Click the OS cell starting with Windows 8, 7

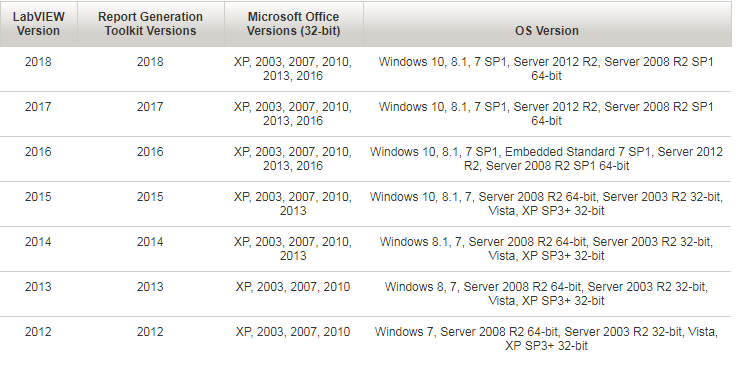coord(547,294)
